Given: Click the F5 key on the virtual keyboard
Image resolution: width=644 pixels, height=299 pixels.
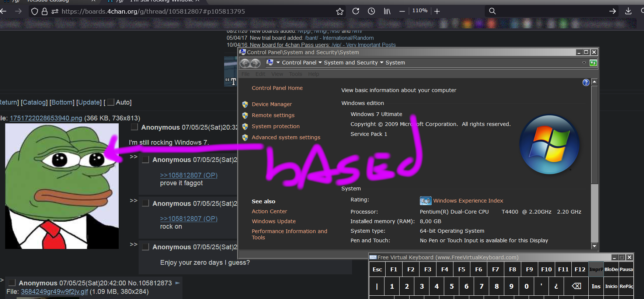Looking at the screenshot, I should pyautogui.click(x=462, y=269).
